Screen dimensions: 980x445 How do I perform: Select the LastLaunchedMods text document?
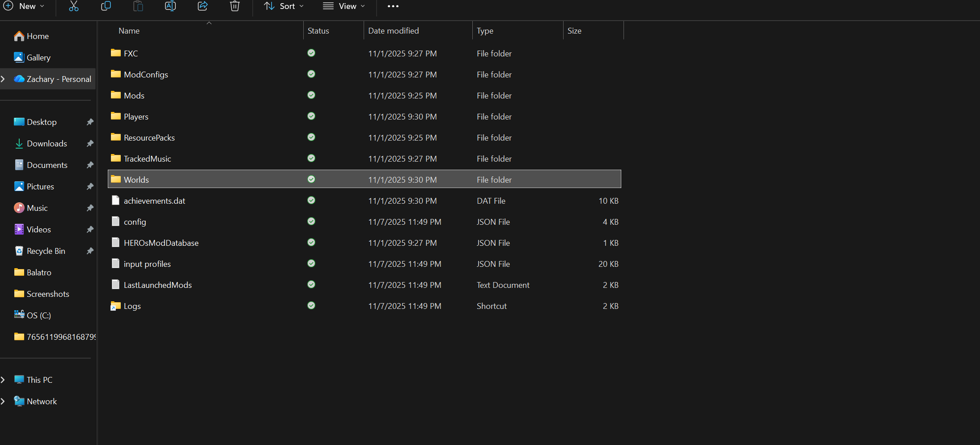(365, 285)
